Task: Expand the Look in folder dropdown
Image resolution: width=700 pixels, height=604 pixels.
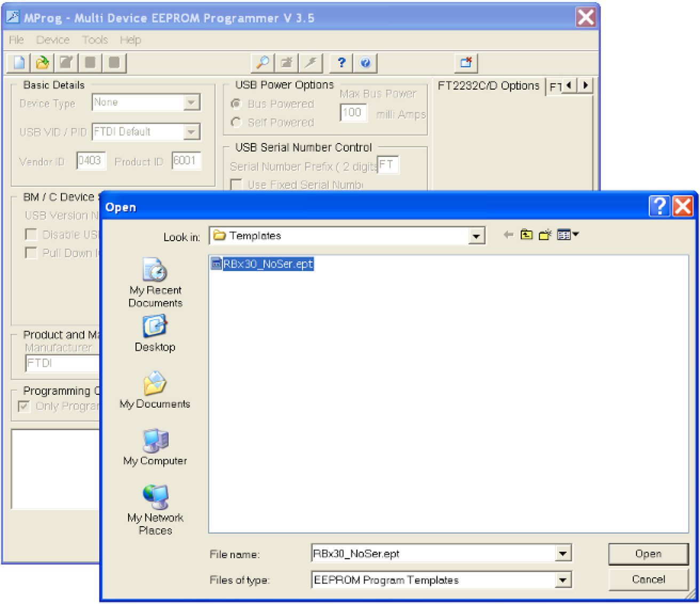Action: point(476,236)
